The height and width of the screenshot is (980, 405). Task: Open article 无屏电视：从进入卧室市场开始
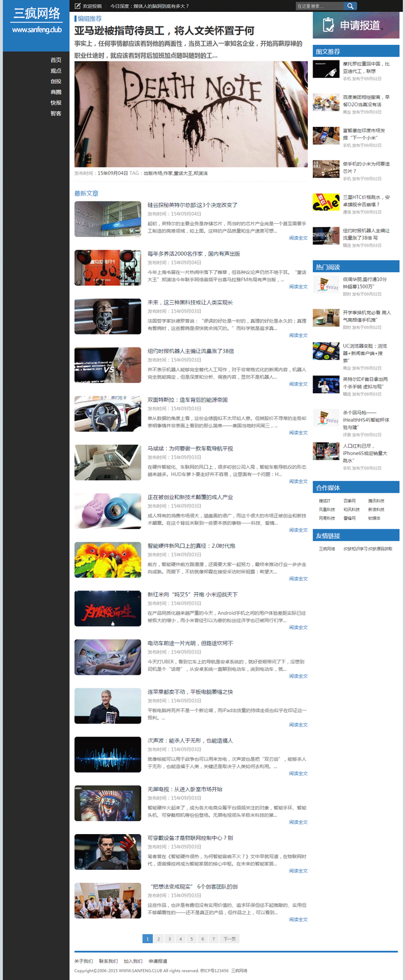click(185, 789)
